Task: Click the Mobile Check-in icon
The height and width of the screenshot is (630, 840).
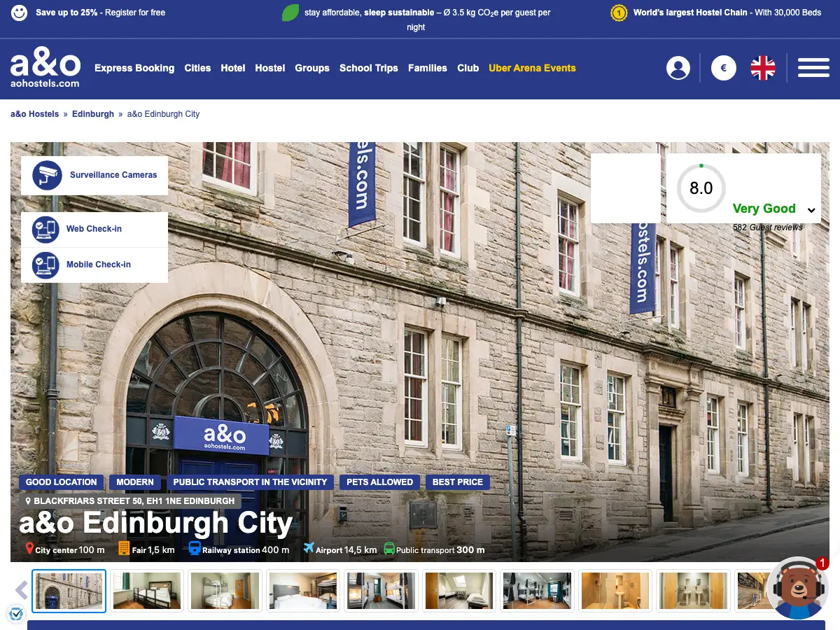Action: coord(45,265)
